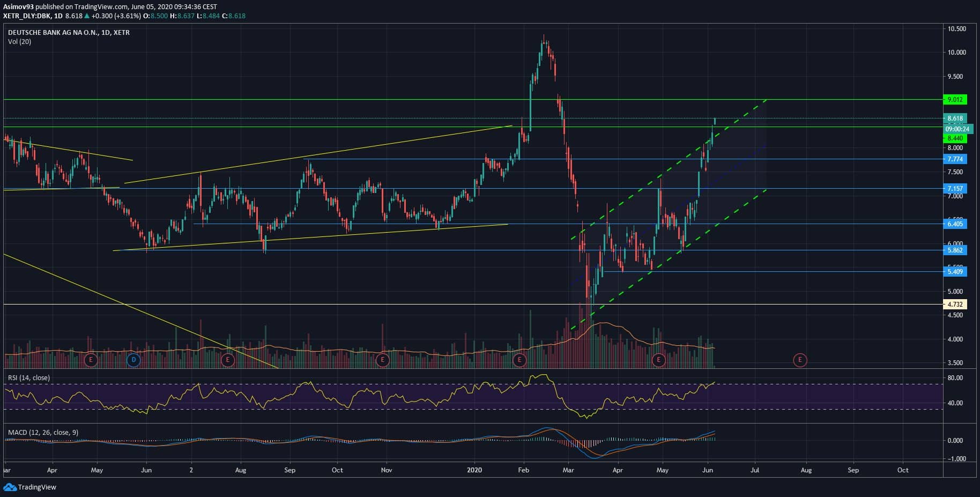This screenshot has height=497, width=980.
Task: Click the 4.732 horizontal line price label
Action: point(955,304)
